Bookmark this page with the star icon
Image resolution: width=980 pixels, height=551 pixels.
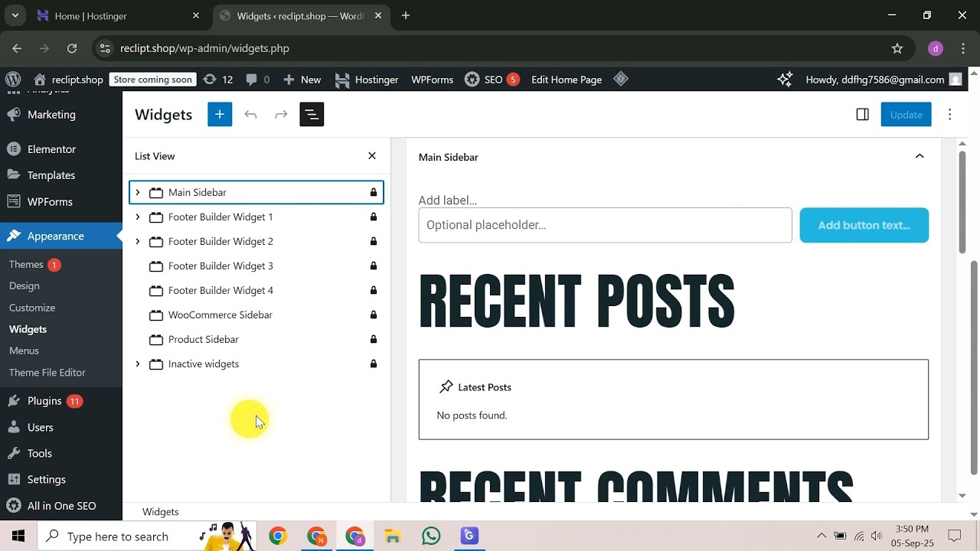tap(897, 48)
